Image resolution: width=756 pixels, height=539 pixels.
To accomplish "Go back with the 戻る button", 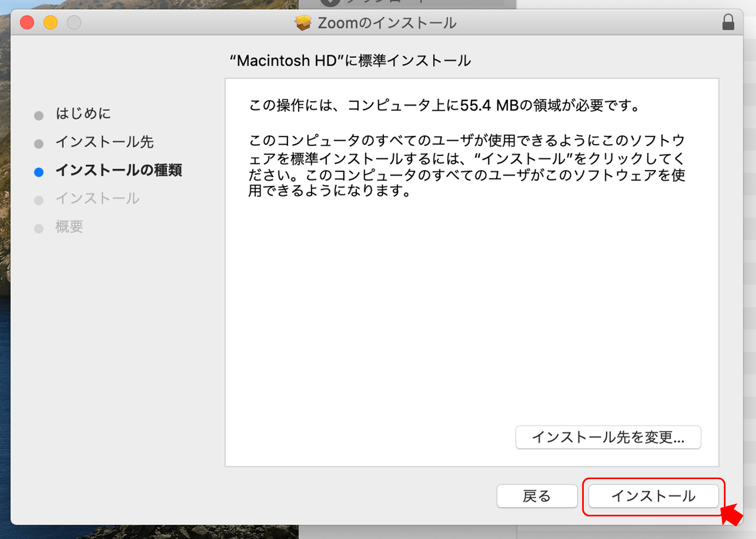I will [537, 496].
